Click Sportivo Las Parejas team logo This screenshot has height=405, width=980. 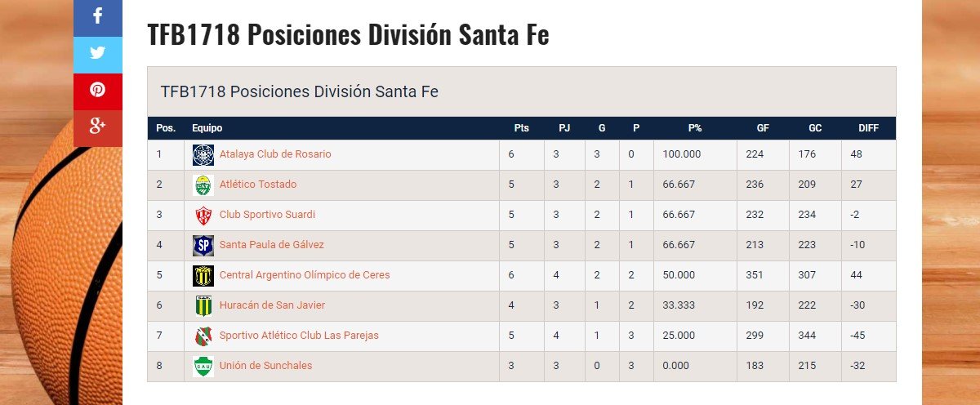pos(203,336)
